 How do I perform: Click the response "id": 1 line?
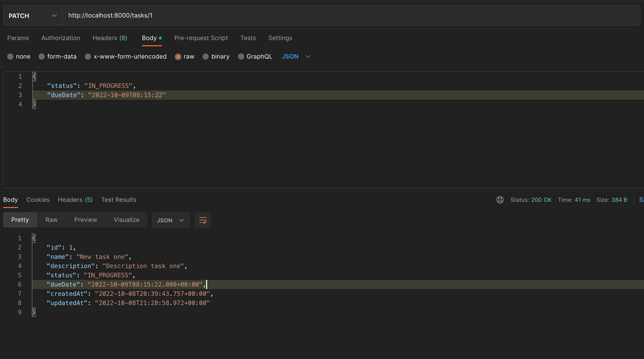click(61, 248)
